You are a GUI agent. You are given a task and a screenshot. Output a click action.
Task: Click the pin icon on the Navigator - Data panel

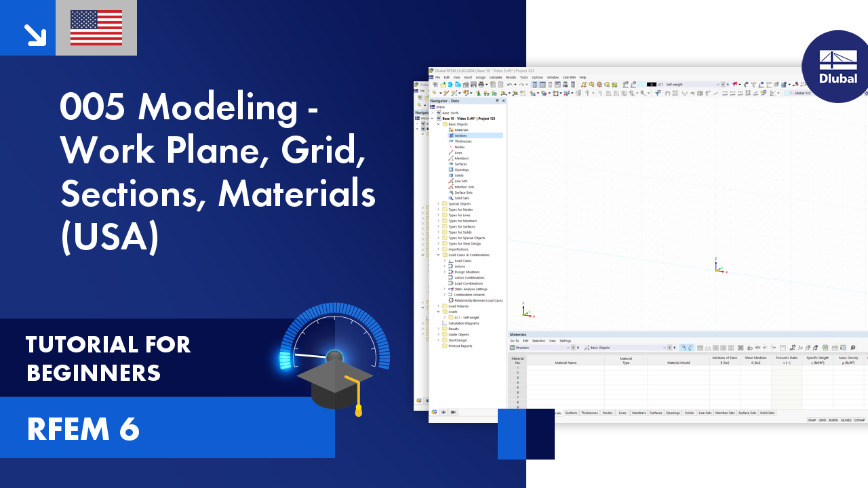[x=497, y=101]
